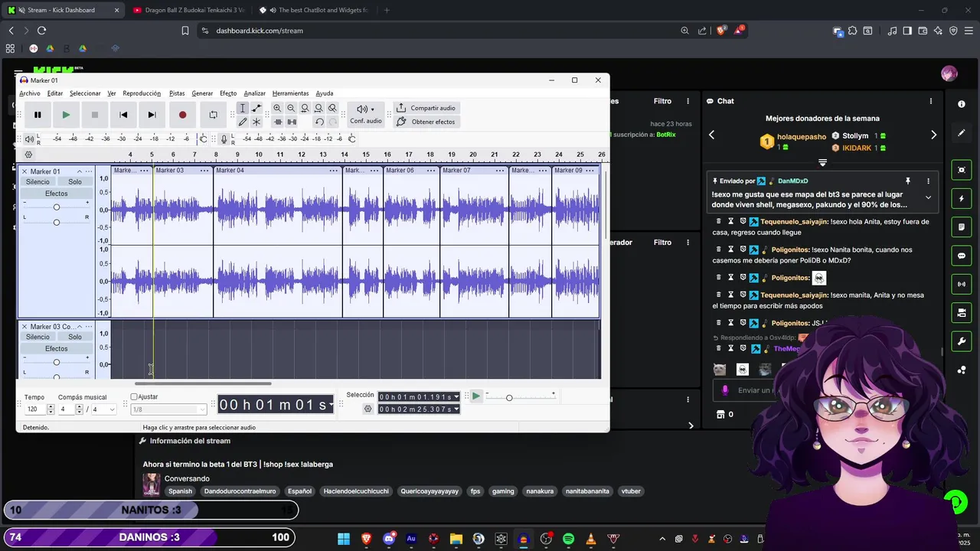
Task: Open the Efecto menu
Action: [x=228, y=93]
